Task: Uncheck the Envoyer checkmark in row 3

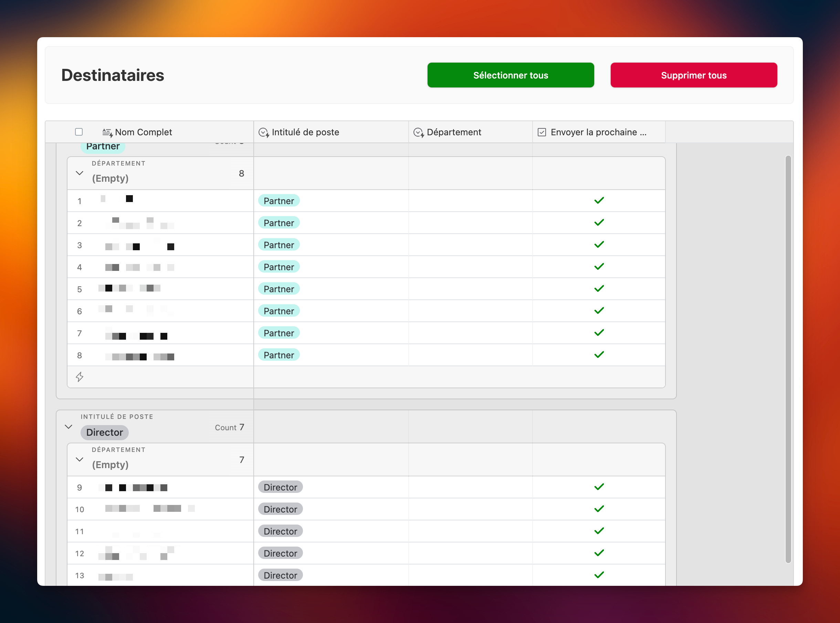Action: click(x=599, y=245)
